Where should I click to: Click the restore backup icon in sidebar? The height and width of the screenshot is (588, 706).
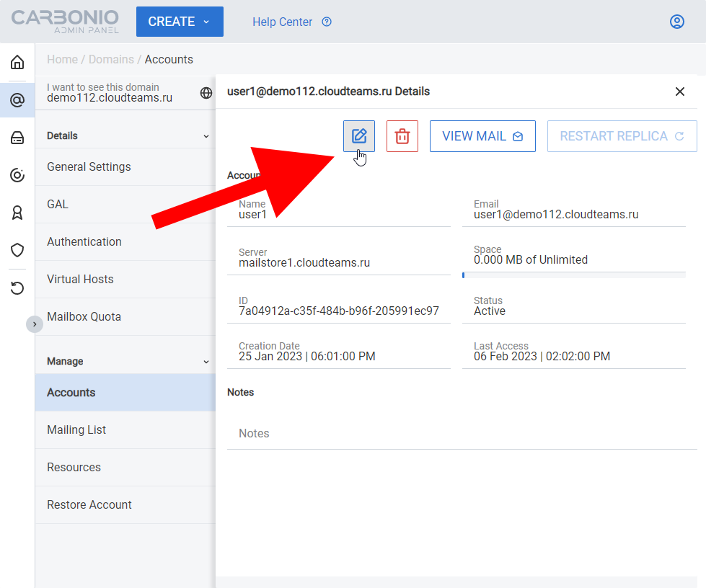tap(17, 288)
